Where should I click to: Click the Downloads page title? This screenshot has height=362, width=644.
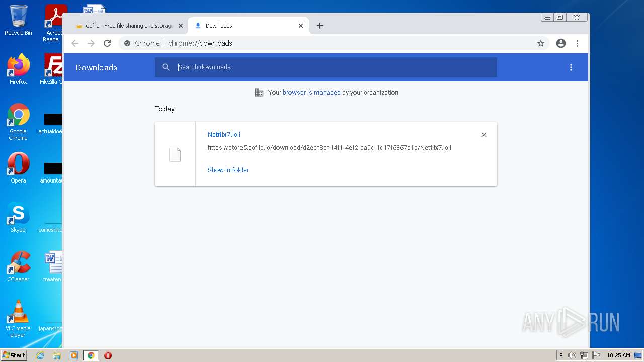97,68
